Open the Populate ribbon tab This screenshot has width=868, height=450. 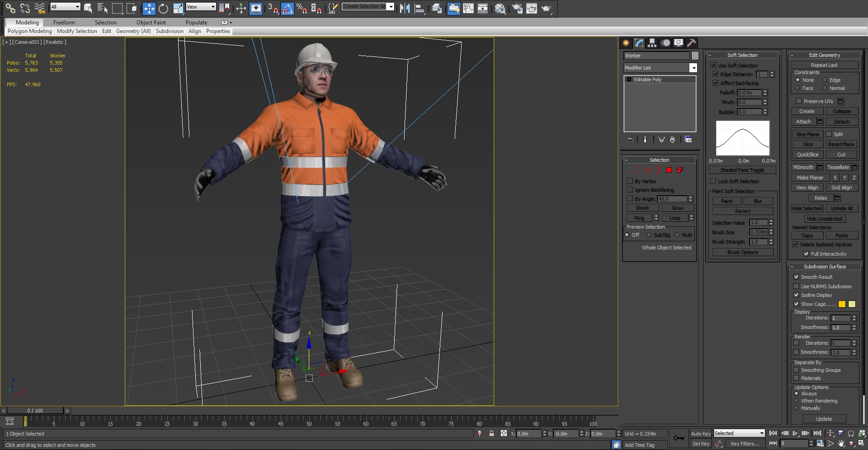click(196, 23)
